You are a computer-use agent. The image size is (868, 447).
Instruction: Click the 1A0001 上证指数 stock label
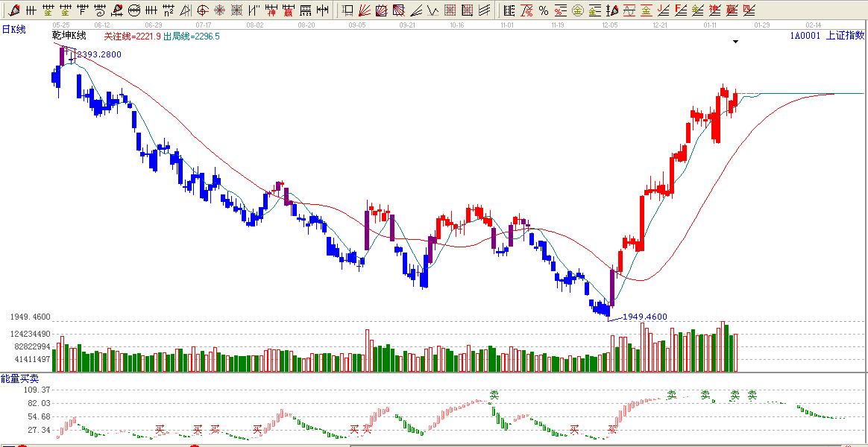pyautogui.click(x=828, y=35)
